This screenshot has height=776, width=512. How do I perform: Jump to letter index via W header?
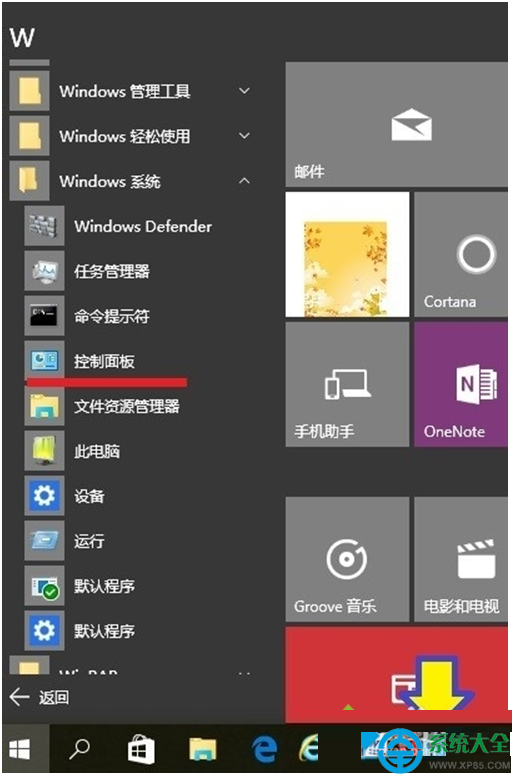(x=22, y=38)
